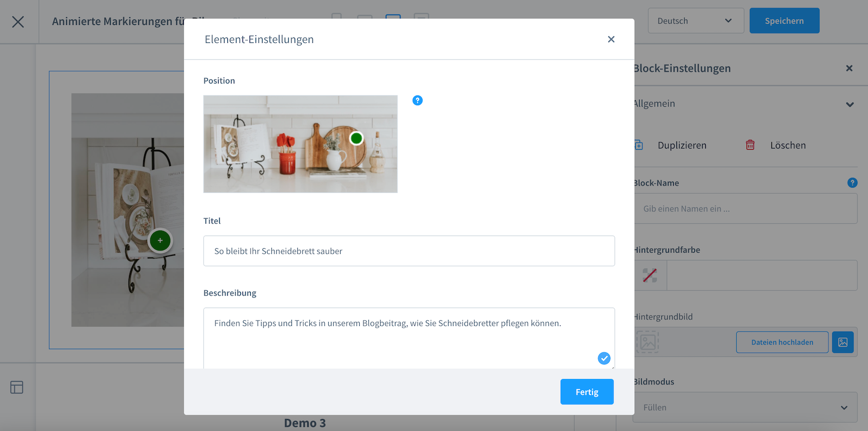Click the Duplizieren icon

pos(639,145)
